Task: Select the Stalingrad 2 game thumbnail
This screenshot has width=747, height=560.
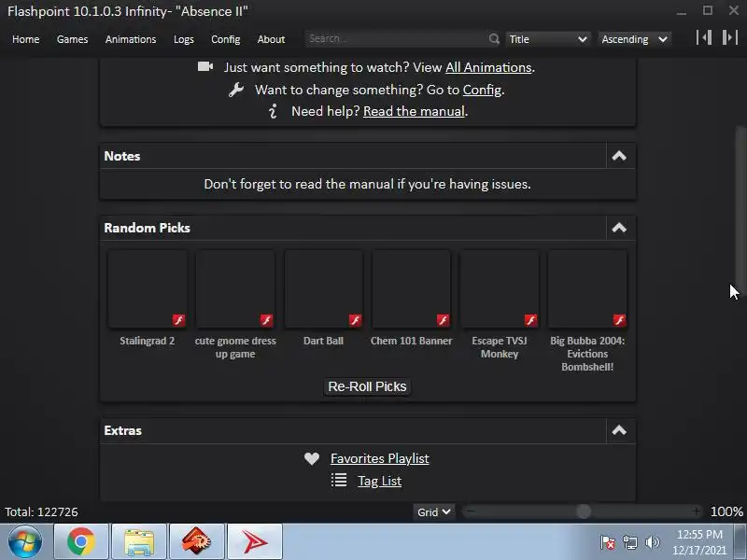Action: tap(148, 288)
